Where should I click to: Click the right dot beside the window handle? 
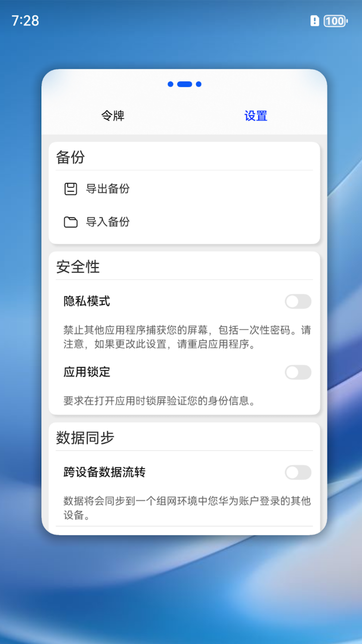pyautogui.click(x=199, y=84)
